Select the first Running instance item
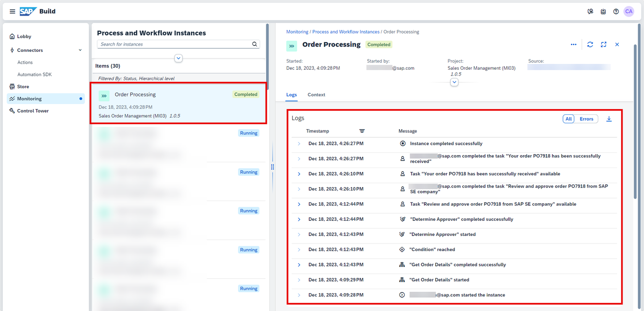 (178, 143)
